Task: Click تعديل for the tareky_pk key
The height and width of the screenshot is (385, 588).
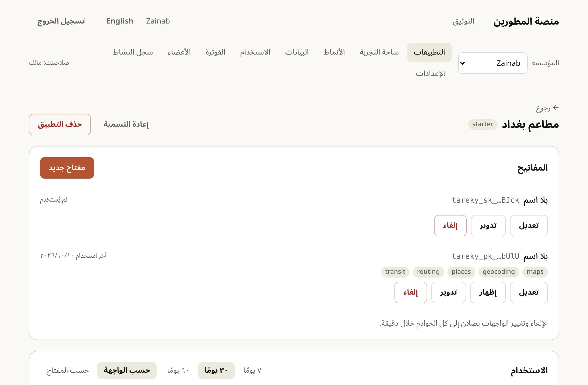Action: (x=529, y=292)
